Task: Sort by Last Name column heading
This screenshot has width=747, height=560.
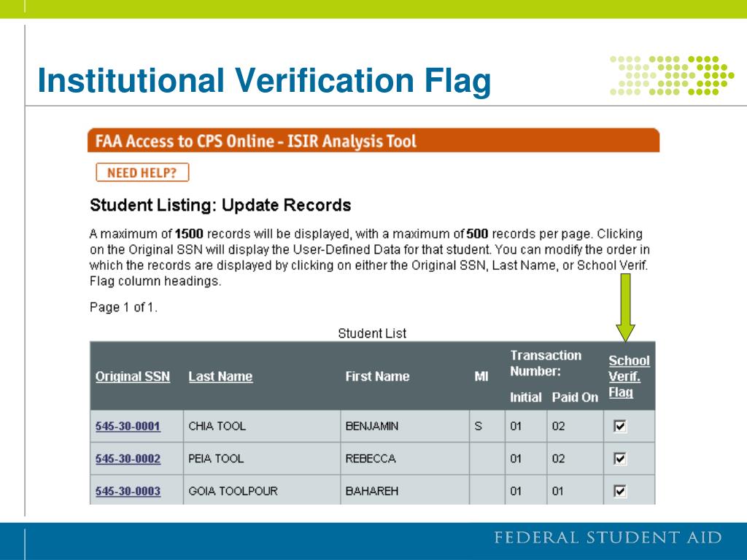Action: (x=220, y=376)
